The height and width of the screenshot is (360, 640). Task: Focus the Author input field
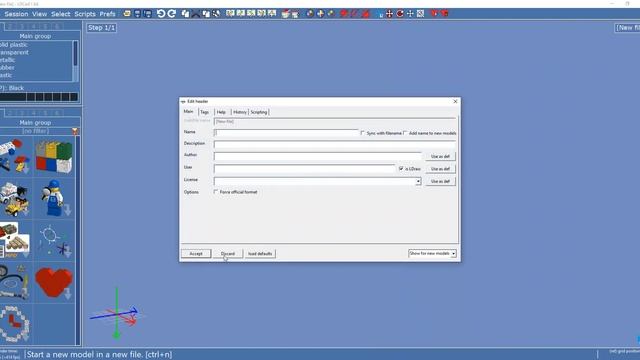(318, 156)
